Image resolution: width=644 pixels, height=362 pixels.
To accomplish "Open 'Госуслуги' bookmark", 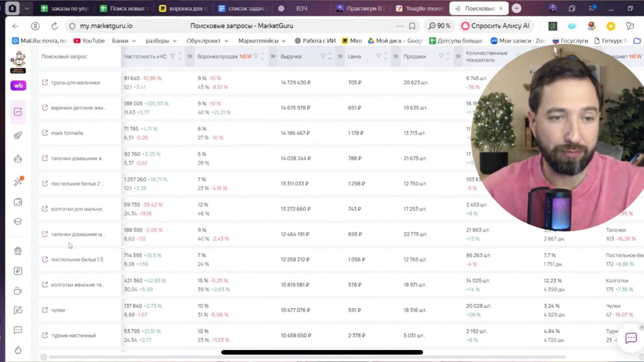I will pos(570,41).
